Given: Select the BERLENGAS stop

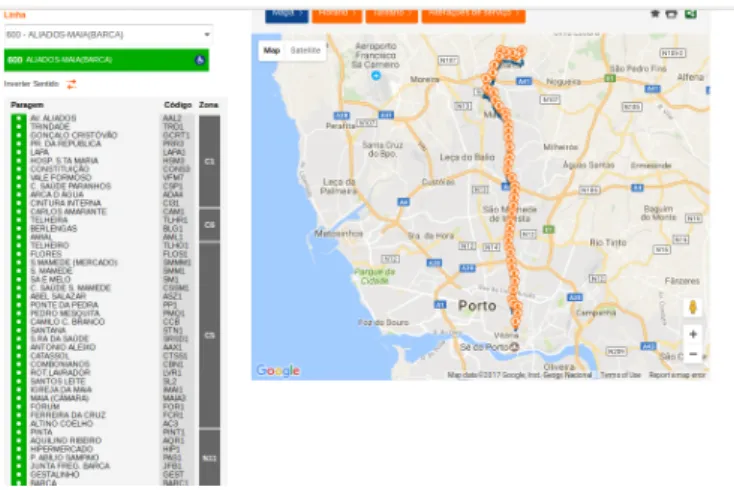Looking at the screenshot, I should point(54,229).
